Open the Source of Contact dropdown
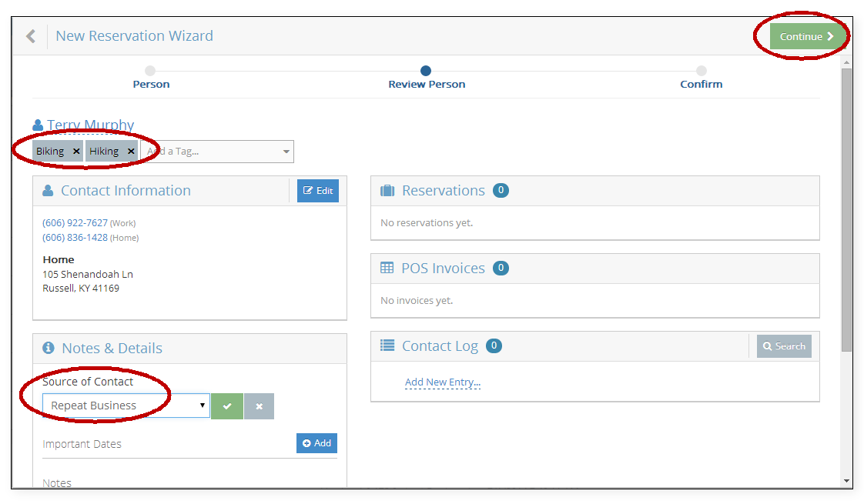 point(126,406)
